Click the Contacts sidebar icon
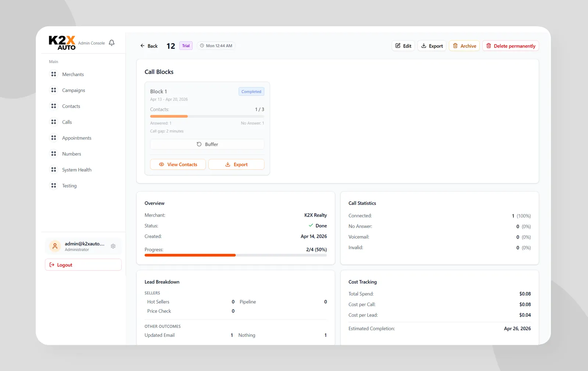This screenshot has height=371, width=588. 54,106
